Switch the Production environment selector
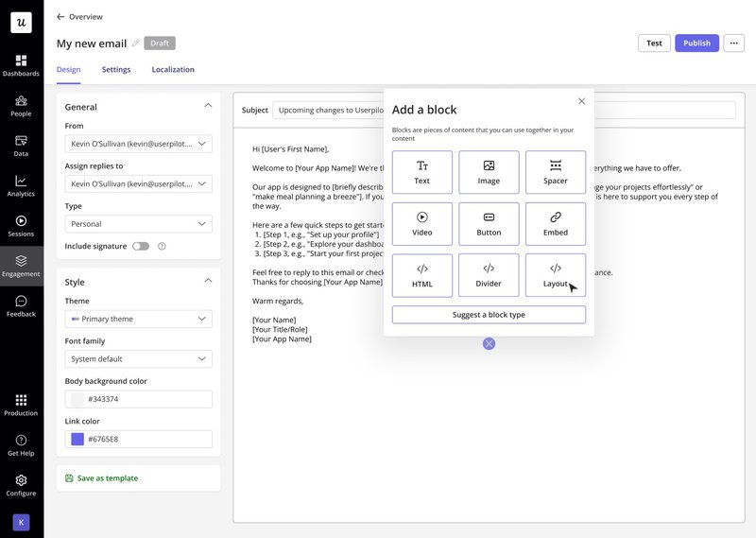 point(21,406)
